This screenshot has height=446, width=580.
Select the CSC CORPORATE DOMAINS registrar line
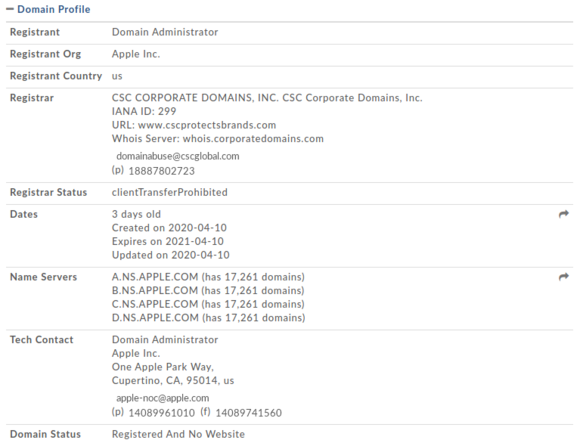(267, 98)
